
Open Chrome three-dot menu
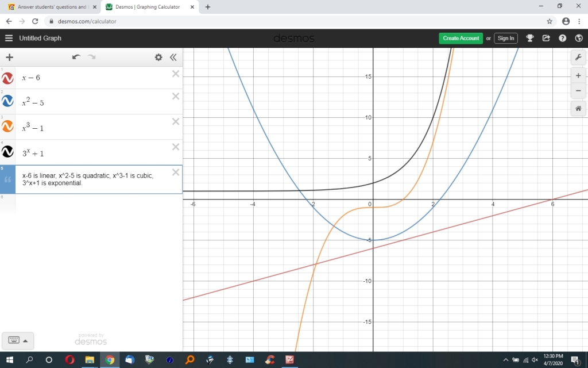[x=579, y=21]
